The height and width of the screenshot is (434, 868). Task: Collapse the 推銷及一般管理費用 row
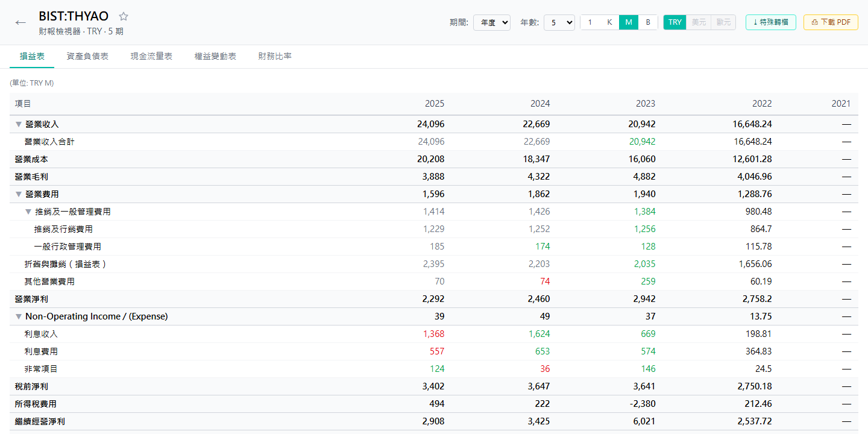[x=28, y=212]
